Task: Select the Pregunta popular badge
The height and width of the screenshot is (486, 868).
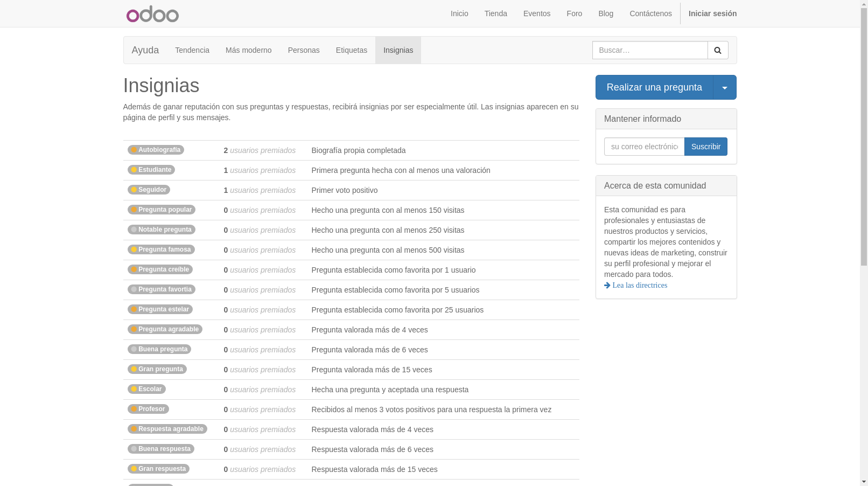Action: pos(161,210)
